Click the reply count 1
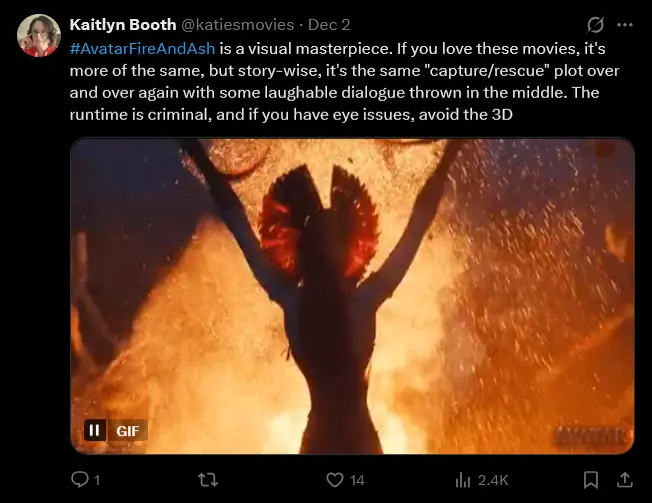 [97, 481]
